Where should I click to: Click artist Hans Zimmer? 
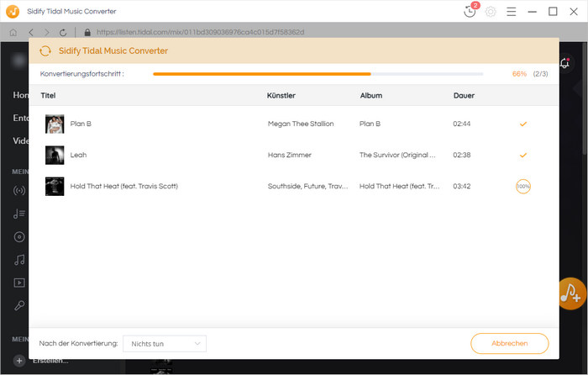(290, 155)
